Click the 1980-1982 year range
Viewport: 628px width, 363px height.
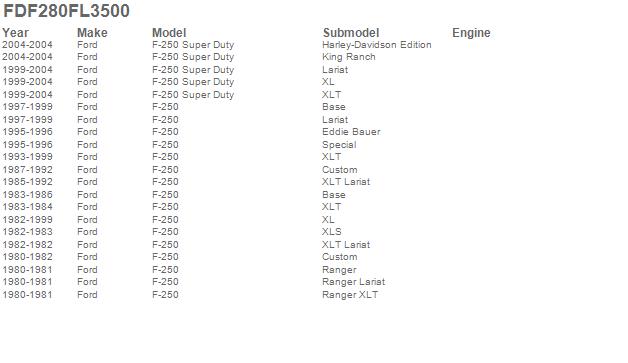[27, 257]
